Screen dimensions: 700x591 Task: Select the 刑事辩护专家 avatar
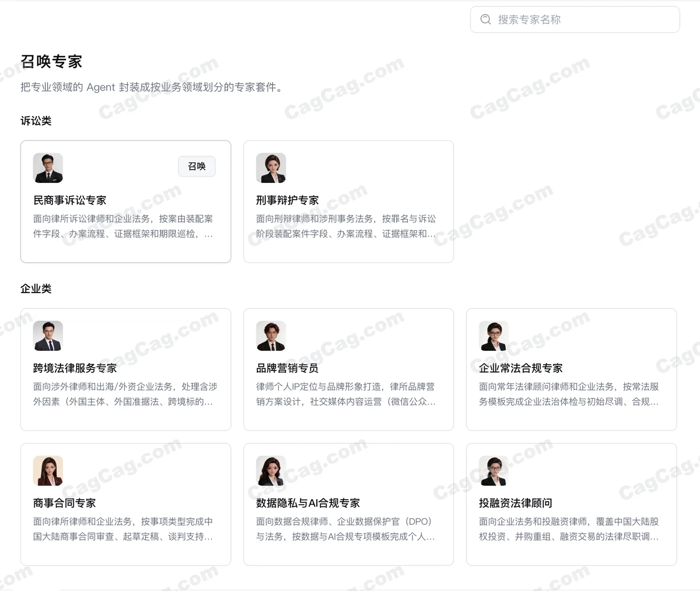[271, 168]
